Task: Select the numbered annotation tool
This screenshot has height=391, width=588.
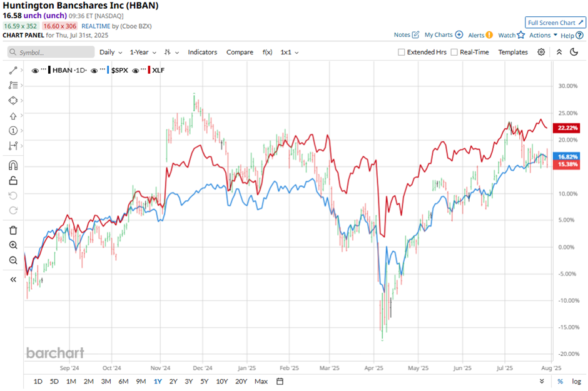Action: click(x=13, y=131)
